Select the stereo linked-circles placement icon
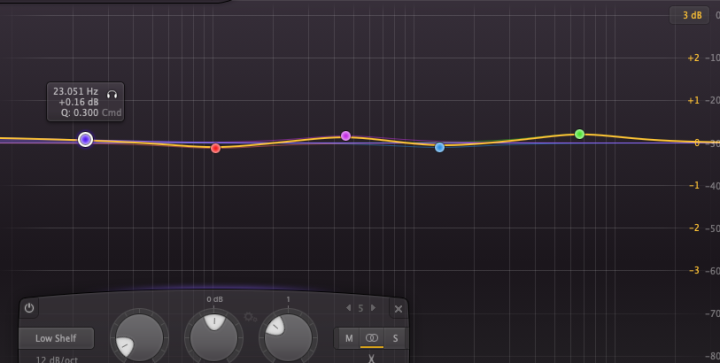The width and height of the screenshot is (720, 363). (x=371, y=338)
